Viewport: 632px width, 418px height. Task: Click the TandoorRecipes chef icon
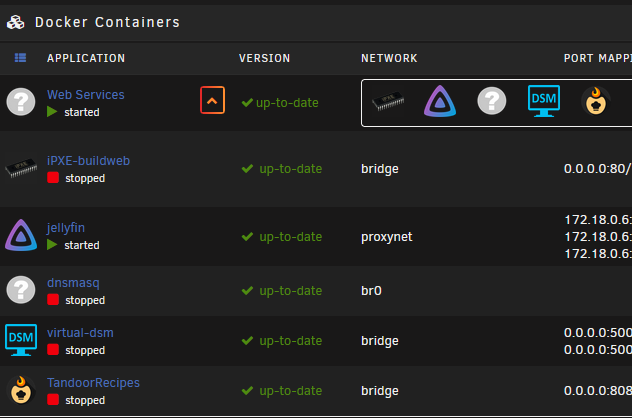pos(21,390)
